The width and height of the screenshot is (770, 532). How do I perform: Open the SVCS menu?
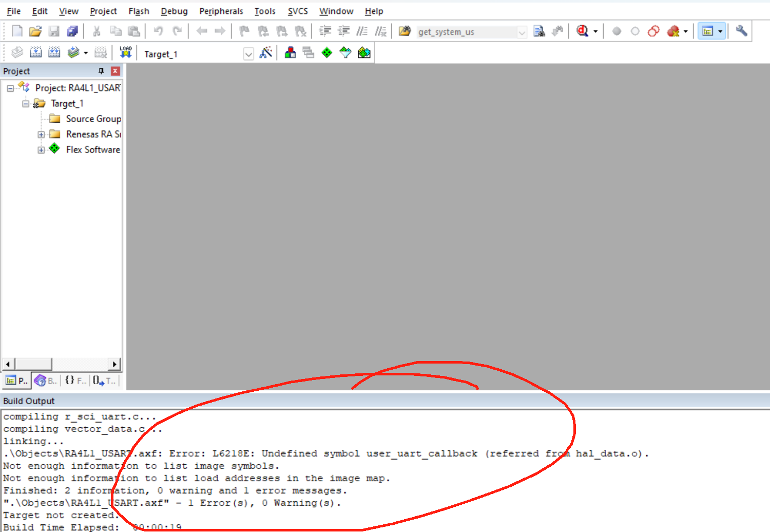(x=298, y=11)
